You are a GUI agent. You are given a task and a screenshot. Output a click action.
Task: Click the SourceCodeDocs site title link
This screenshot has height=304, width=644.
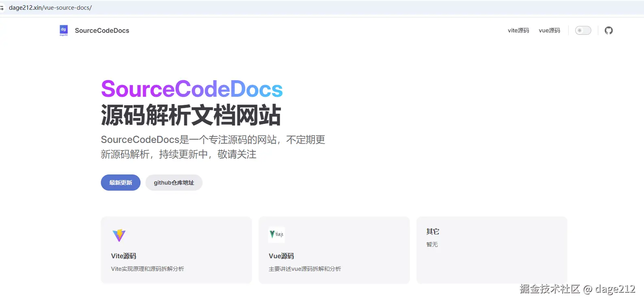pos(102,30)
